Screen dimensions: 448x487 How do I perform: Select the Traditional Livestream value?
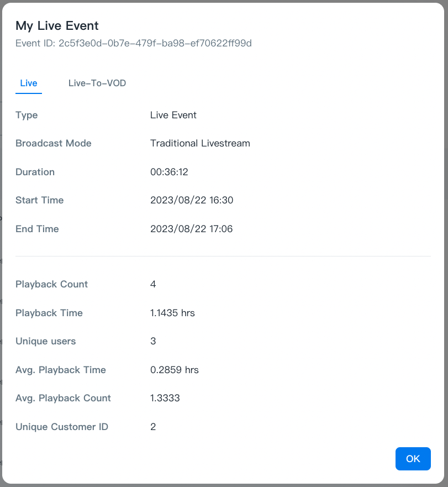(200, 143)
